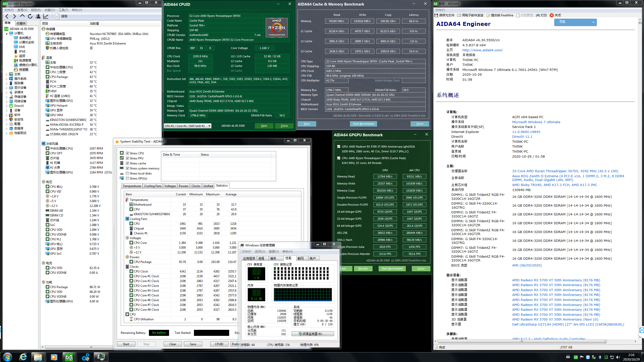Switch to Cooling Fans tab

coord(153,186)
